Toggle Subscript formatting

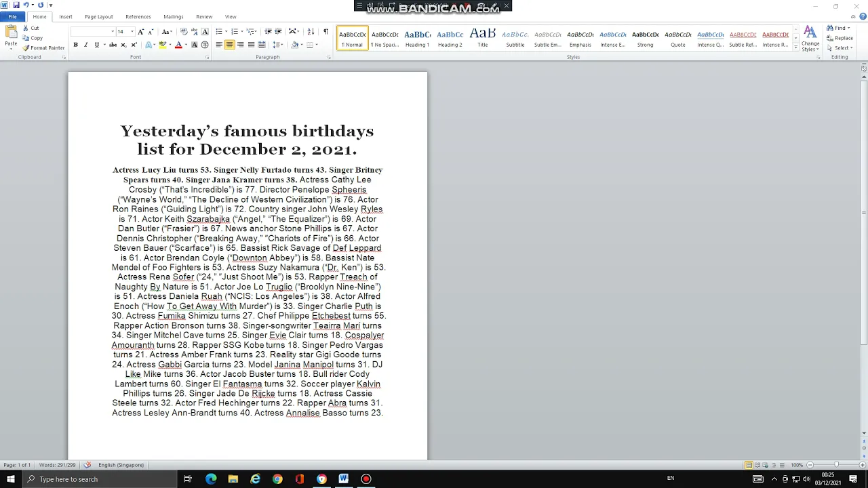tap(123, 45)
